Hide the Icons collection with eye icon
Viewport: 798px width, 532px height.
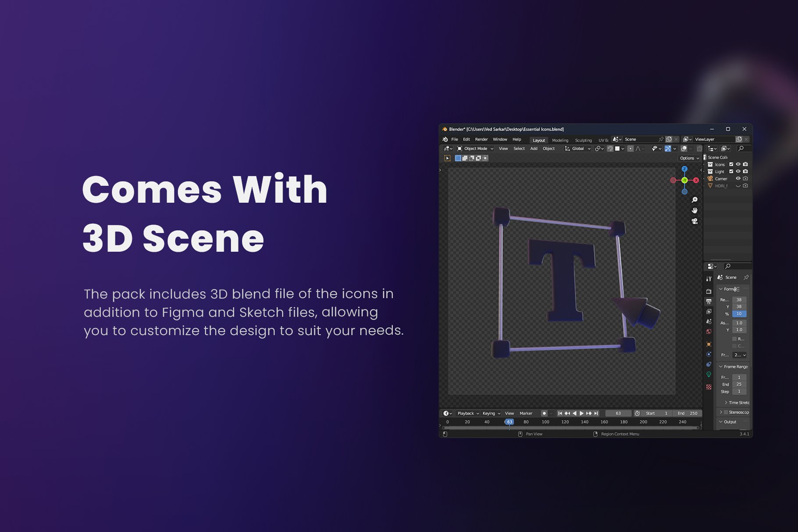(x=738, y=164)
